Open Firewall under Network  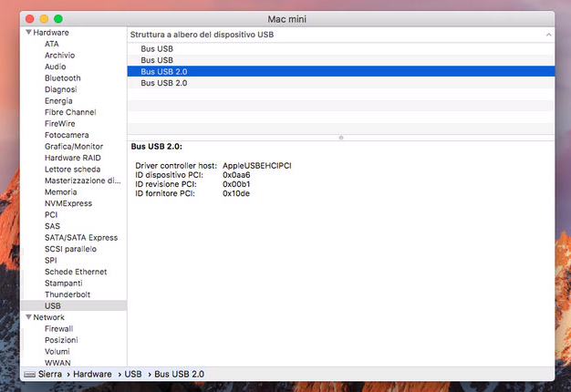[59, 329]
